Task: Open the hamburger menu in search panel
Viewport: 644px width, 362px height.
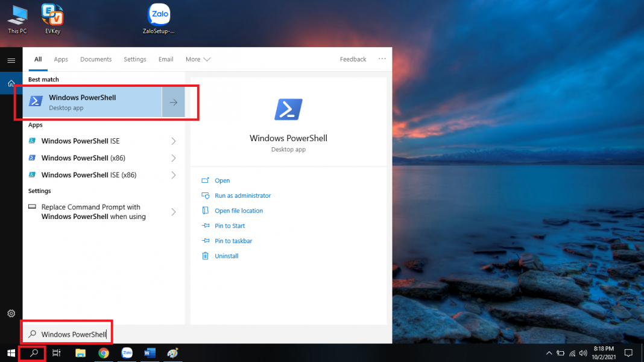Action: (11, 60)
